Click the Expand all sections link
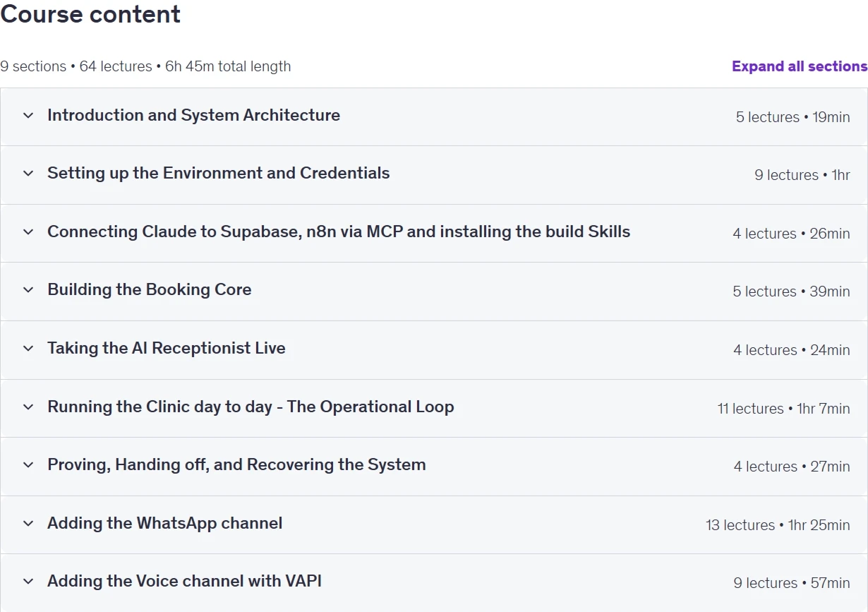The height and width of the screenshot is (612, 868). click(800, 66)
